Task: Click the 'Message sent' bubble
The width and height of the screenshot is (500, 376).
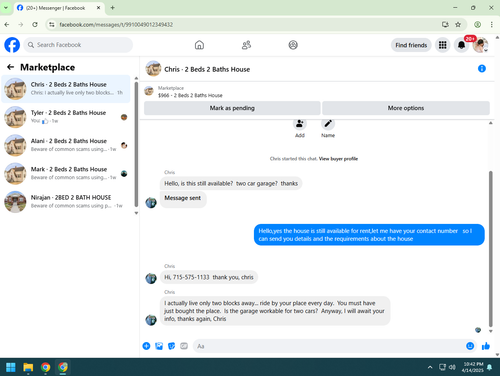Action: tap(183, 198)
